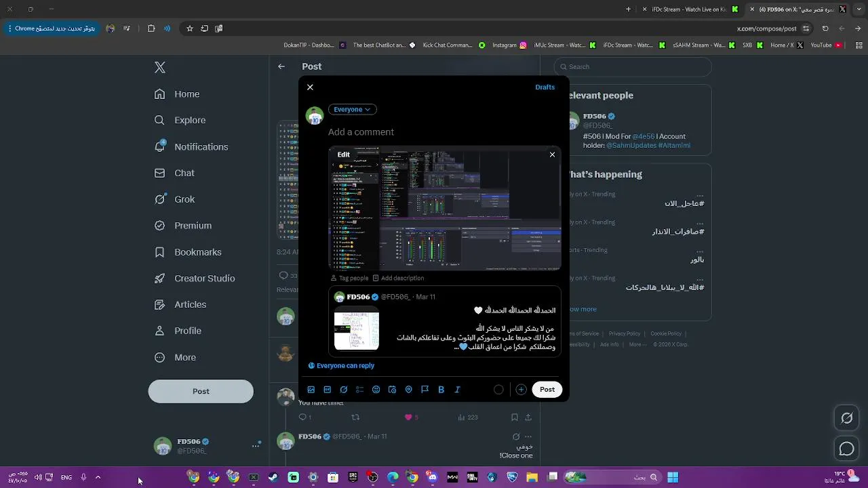
Task: Open the YouTube bookmark
Action: (x=826, y=45)
